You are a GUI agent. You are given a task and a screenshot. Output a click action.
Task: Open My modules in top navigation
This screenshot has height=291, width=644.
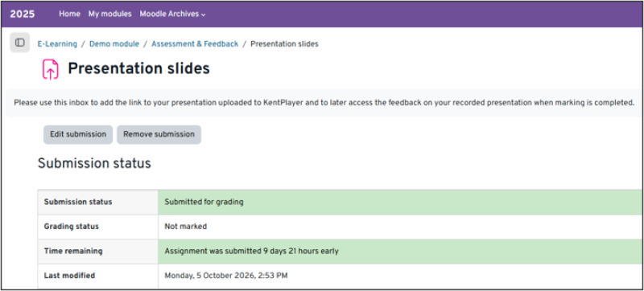pos(110,14)
